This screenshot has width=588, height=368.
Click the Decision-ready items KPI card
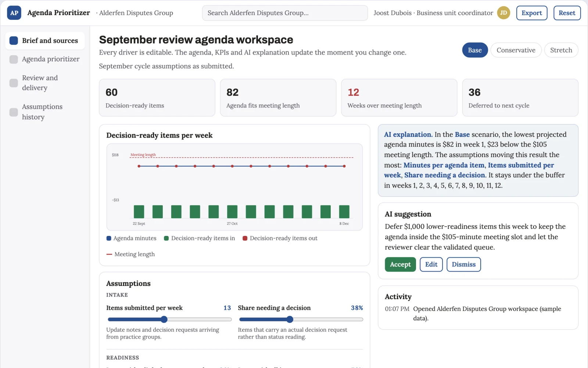coord(157,98)
